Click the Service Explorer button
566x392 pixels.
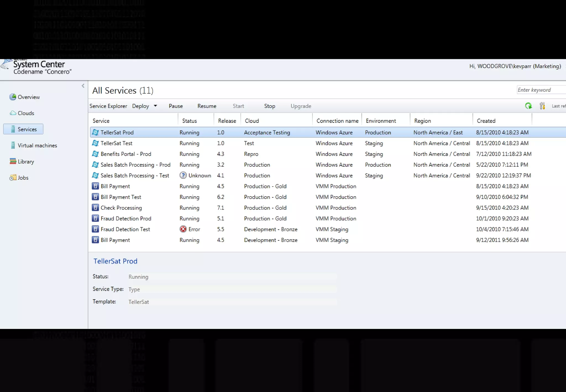coord(108,106)
